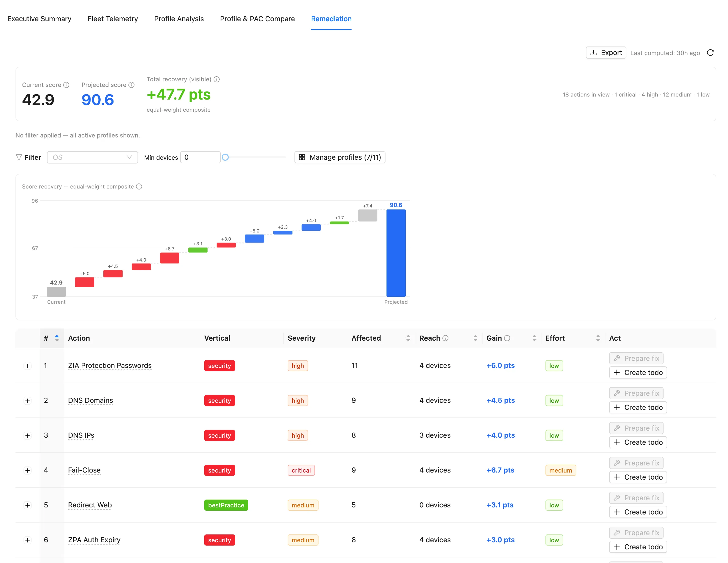Screen dimensions: 728x563
Task: Click the blue Projected 90.6 bar
Action: (x=396, y=253)
